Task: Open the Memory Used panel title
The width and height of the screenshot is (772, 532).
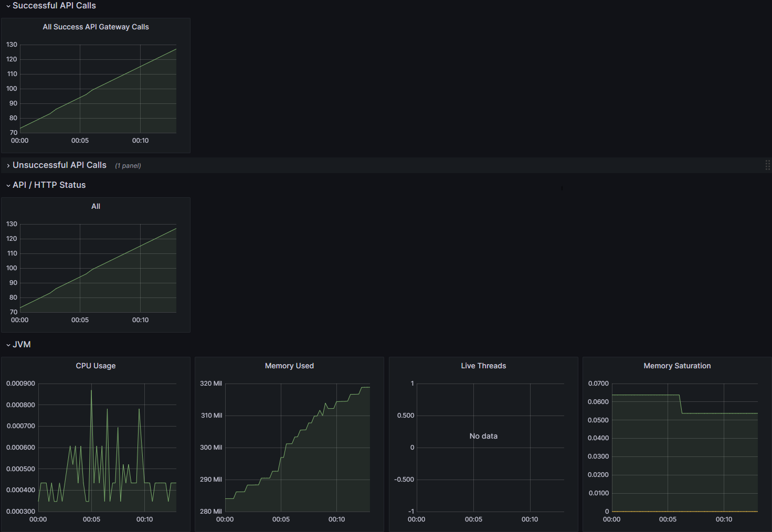Action: [289, 366]
